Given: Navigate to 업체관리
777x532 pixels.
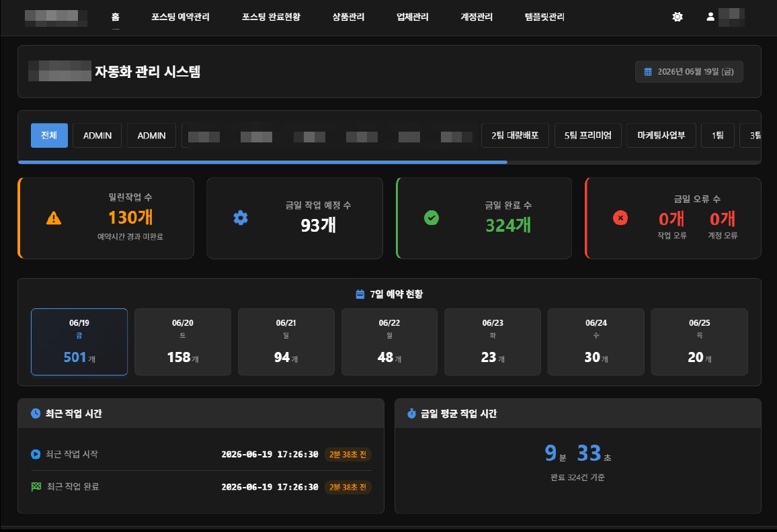Looking at the screenshot, I should 412,17.
